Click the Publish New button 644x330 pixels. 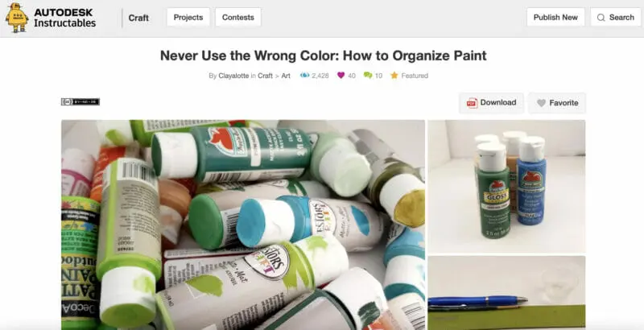pyautogui.click(x=555, y=17)
